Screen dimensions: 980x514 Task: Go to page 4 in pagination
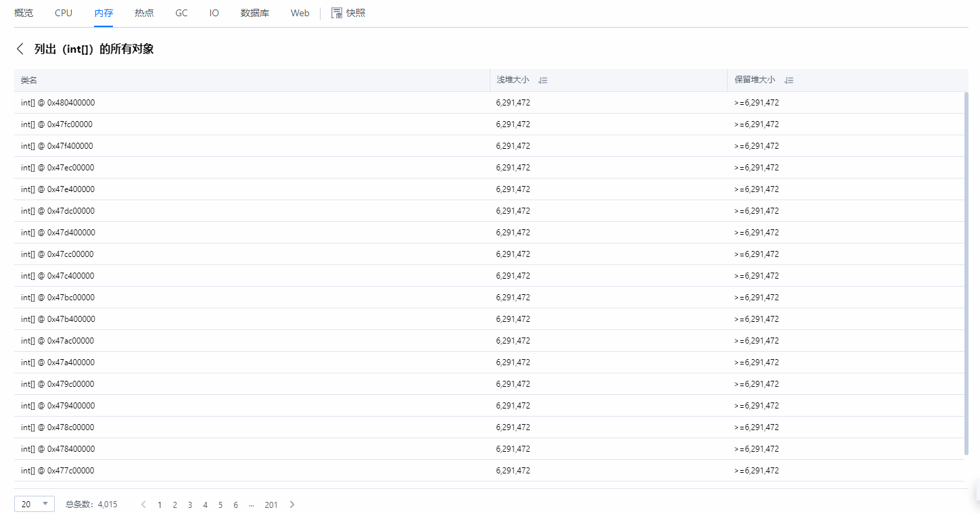click(205, 505)
